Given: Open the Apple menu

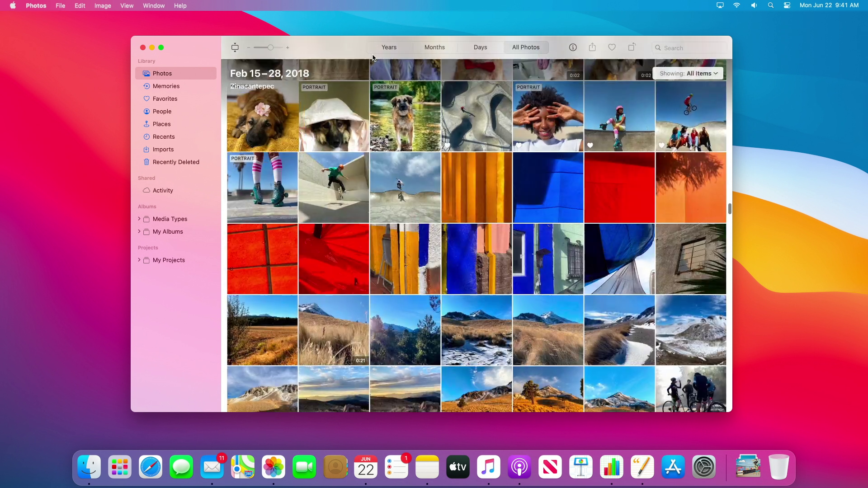Looking at the screenshot, I should pyautogui.click(x=13, y=5).
